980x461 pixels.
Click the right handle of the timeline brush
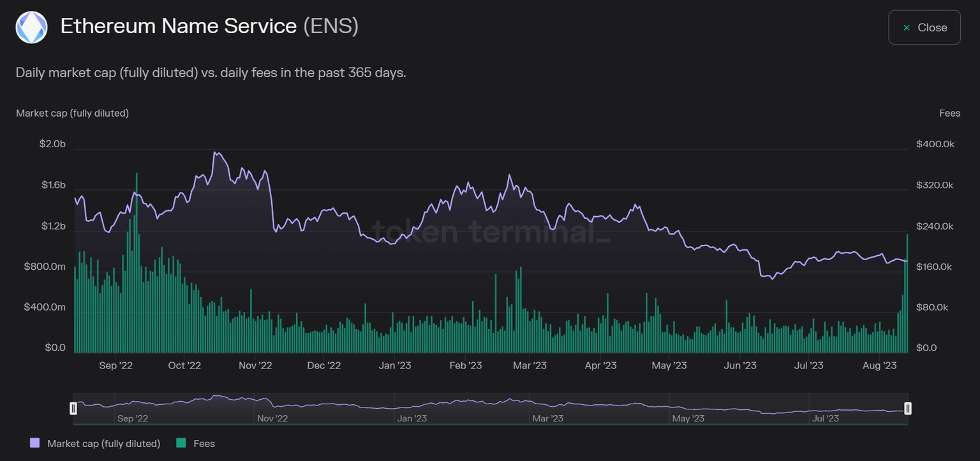pos(908,408)
